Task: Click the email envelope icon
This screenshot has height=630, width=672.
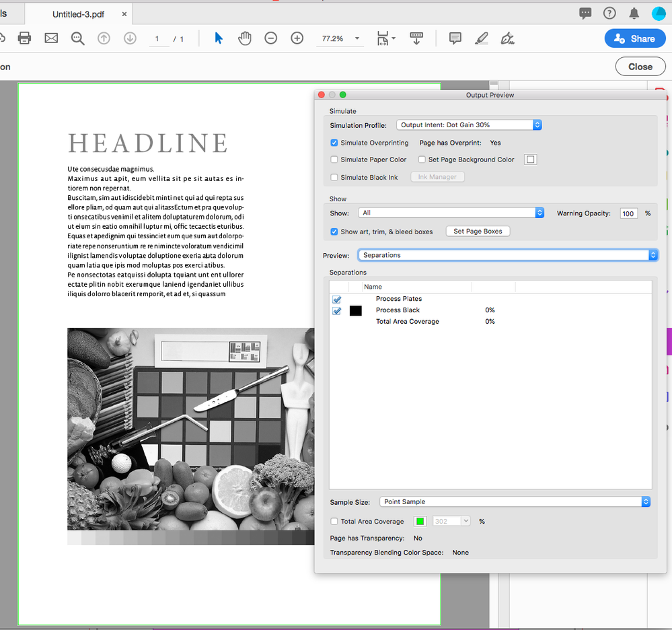Action: coord(51,38)
